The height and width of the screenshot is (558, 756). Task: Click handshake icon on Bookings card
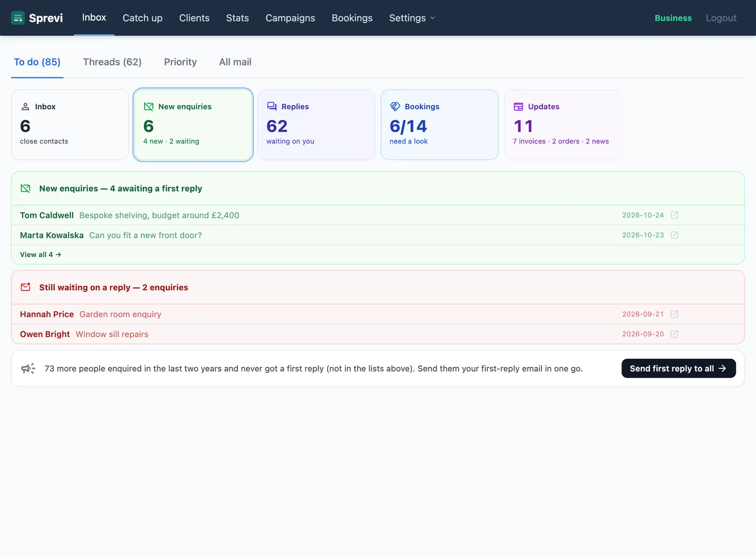(x=395, y=107)
